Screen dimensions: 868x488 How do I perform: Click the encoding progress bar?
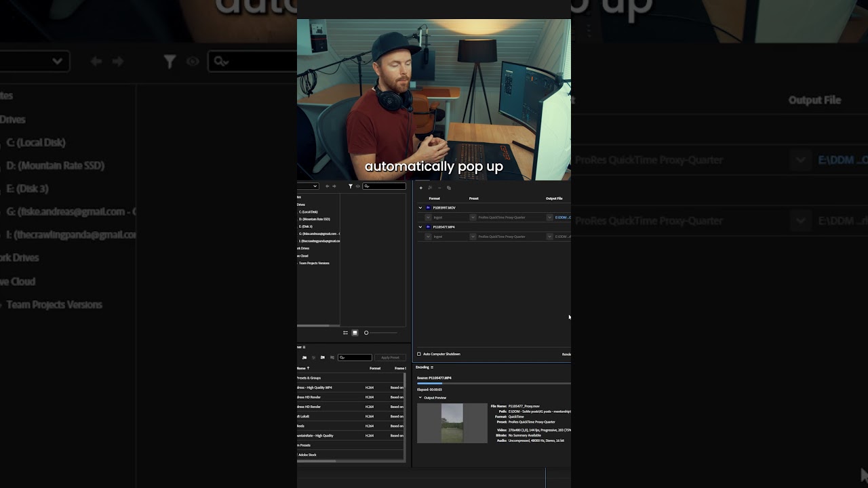[x=494, y=384]
